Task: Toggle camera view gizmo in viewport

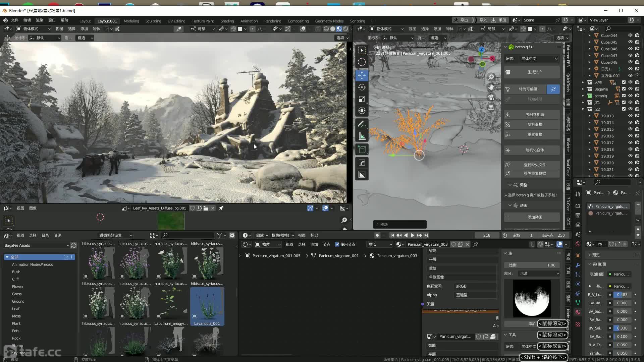Action: (491, 97)
